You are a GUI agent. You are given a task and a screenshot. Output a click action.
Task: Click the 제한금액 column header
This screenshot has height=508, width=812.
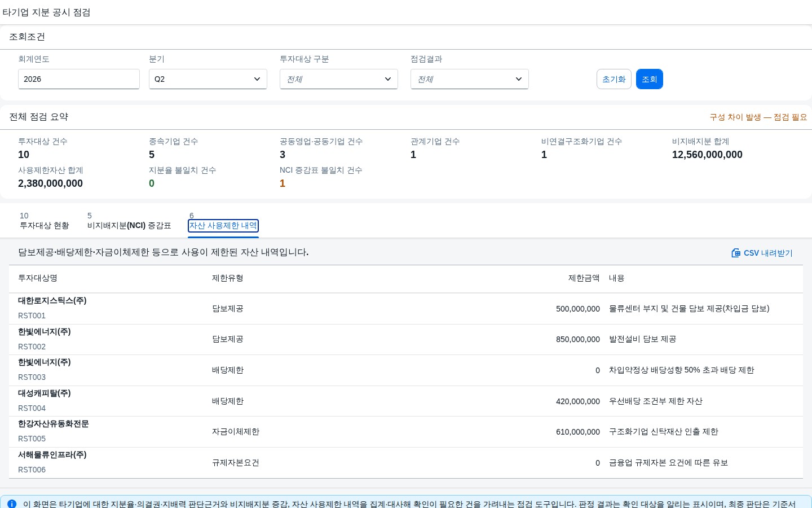pyautogui.click(x=584, y=278)
